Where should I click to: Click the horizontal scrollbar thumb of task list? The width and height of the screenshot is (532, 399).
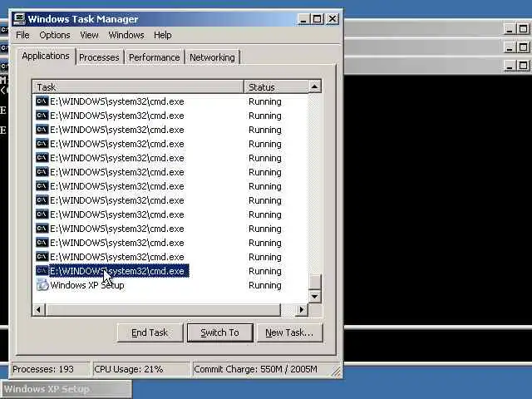tap(163, 309)
